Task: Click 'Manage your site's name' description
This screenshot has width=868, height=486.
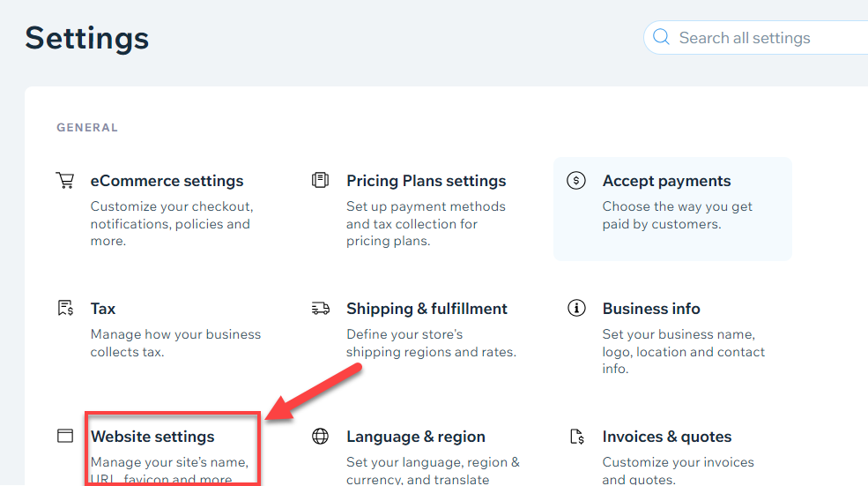Action: point(169,470)
